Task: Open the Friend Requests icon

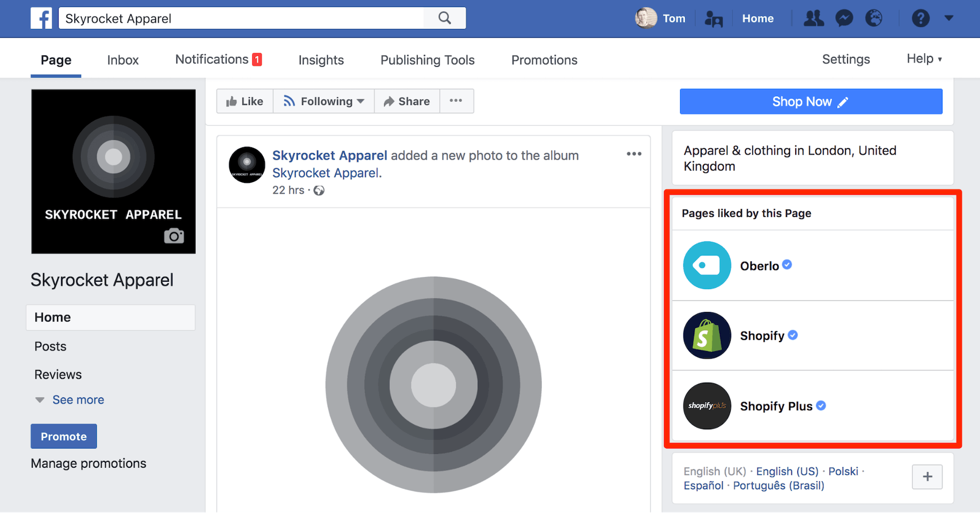Action: 813,18
